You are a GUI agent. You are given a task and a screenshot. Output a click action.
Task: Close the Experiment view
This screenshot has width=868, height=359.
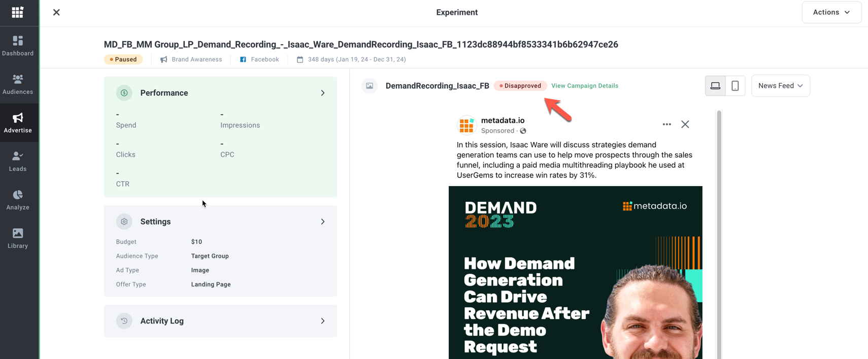[x=56, y=12]
